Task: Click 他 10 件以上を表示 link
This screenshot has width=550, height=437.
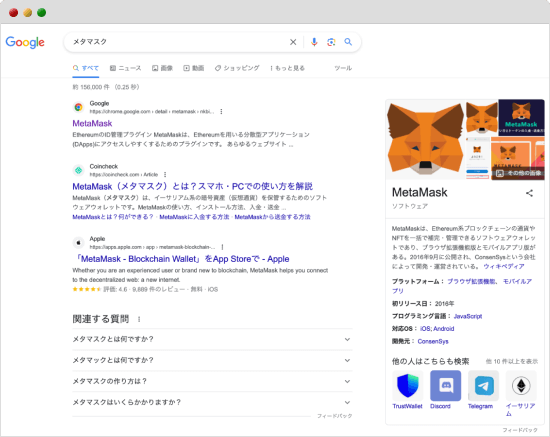Action: coord(512,362)
